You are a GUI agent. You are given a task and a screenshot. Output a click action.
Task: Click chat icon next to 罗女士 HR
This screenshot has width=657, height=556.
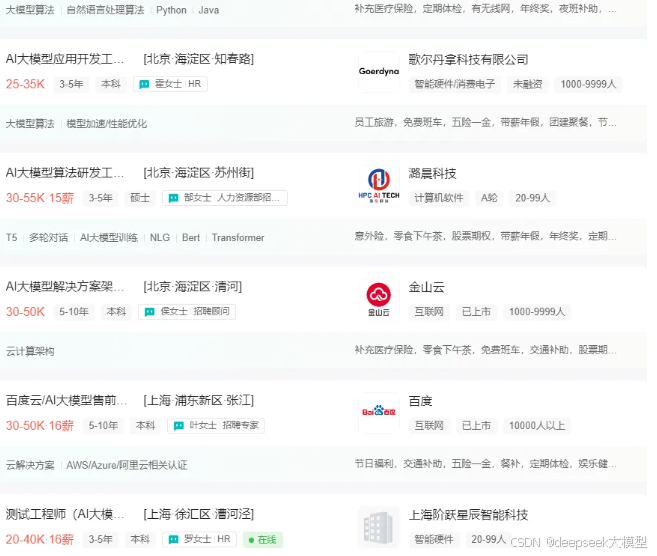[x=173, y=540]
